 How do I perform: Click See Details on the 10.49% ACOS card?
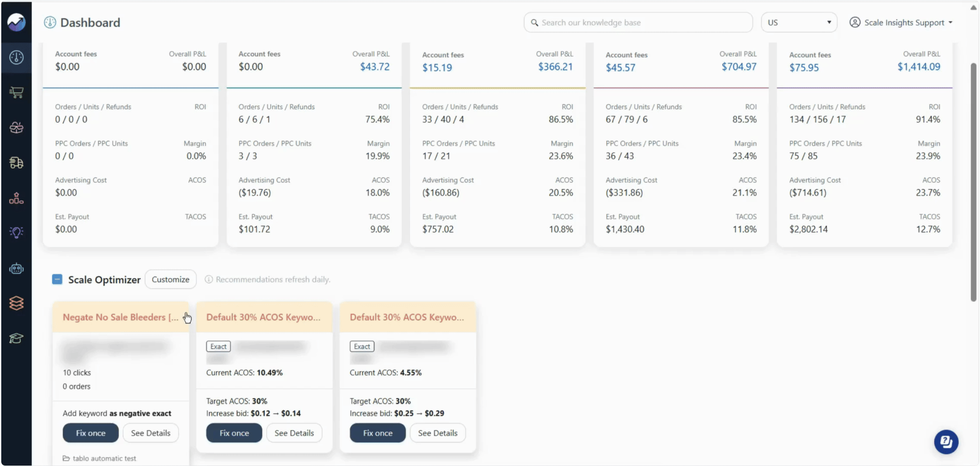(294, 433)
